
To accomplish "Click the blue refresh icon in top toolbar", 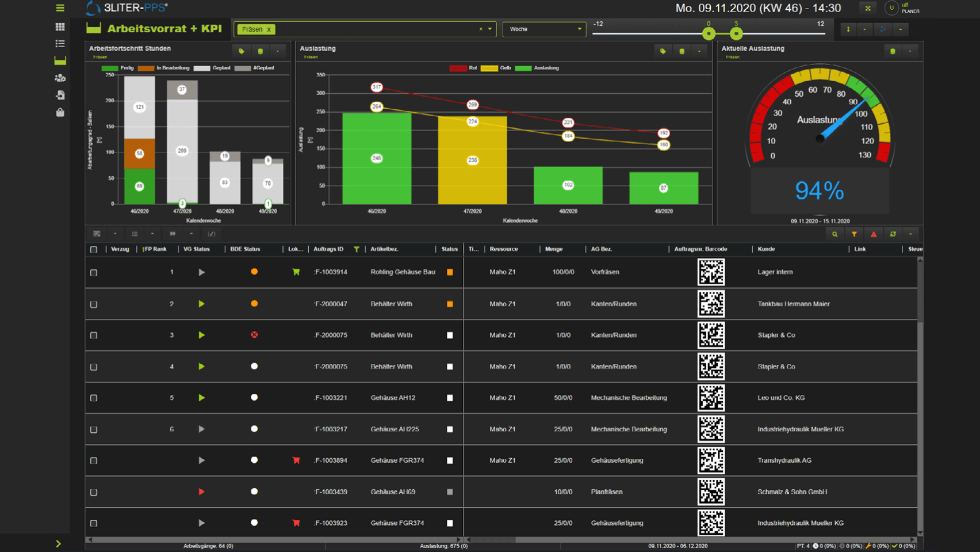I will [883, 29].
